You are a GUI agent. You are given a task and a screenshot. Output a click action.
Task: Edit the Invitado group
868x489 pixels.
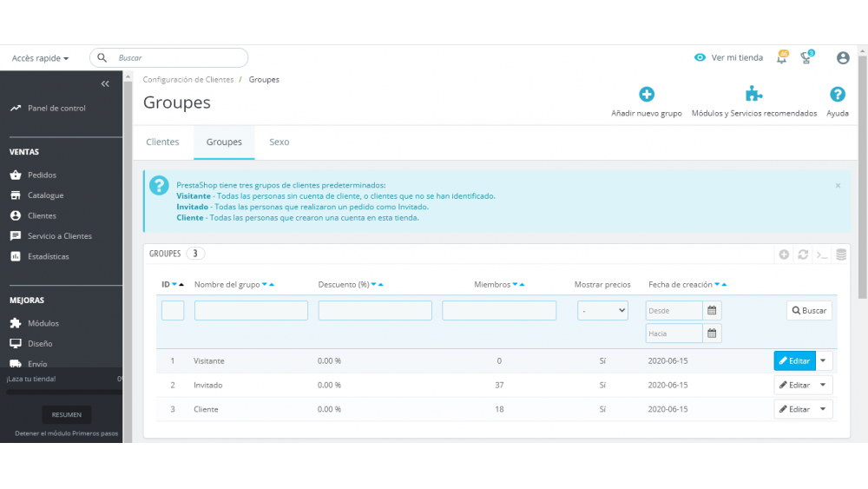click(x=794, y=385)
